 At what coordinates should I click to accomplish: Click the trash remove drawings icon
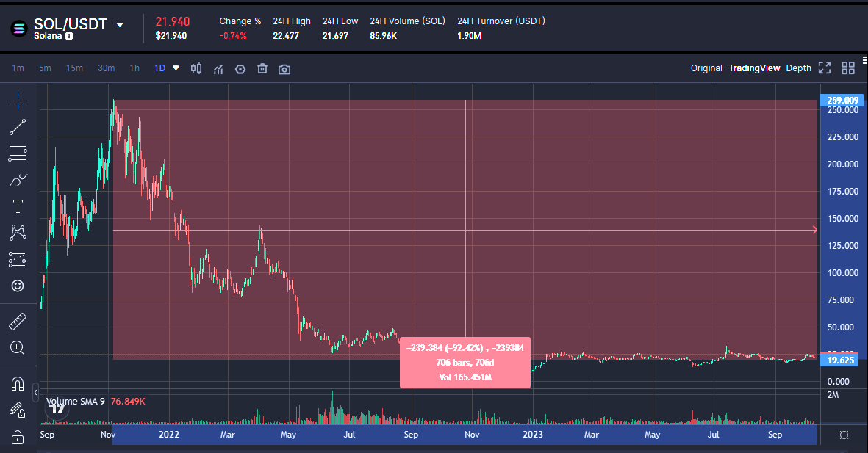(262, 68)
